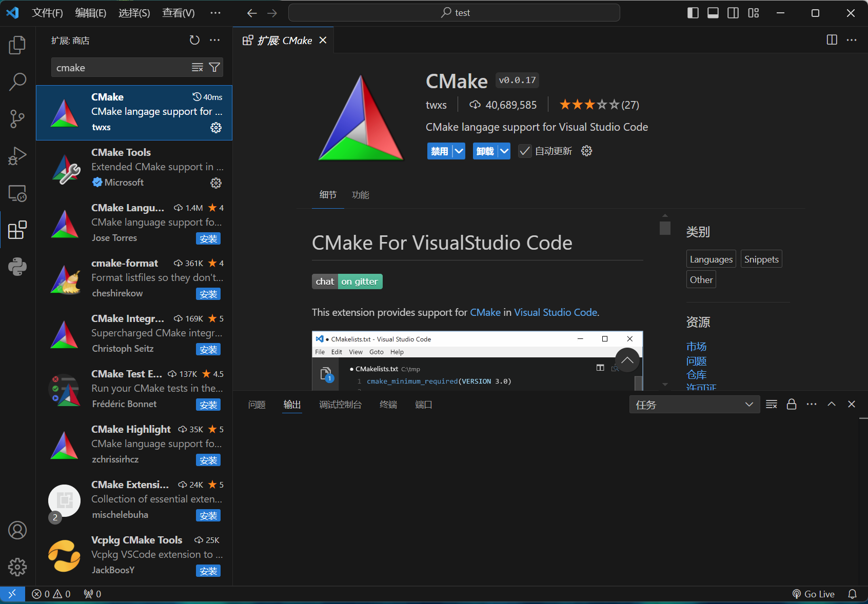
Task: Toggle auto update checkbox
Action: (524, 151)
